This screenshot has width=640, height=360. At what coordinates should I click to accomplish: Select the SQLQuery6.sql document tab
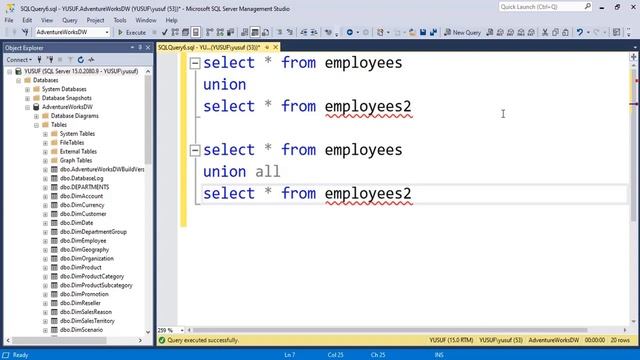(209, 47)
